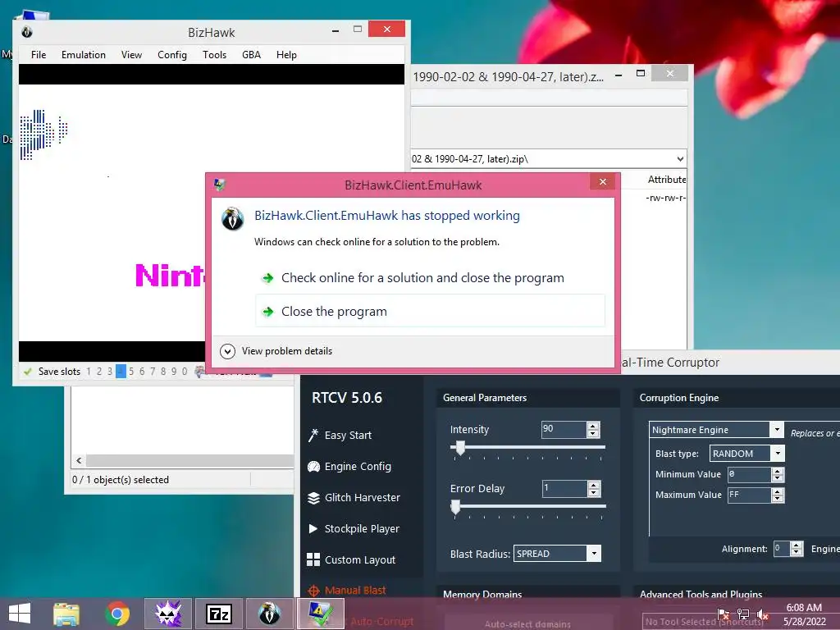Decrease Error Delay with down arrow
This screenshot has height=630, width=840.
594,492
